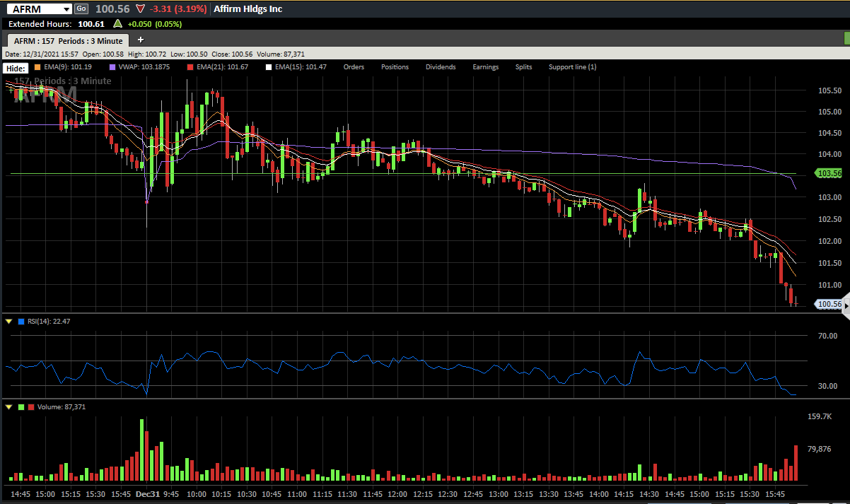Image resolution: width=850 pixels, height=504 pixels.
Task: Toggle Dividends markers on chart
Action: coord(441,67)
